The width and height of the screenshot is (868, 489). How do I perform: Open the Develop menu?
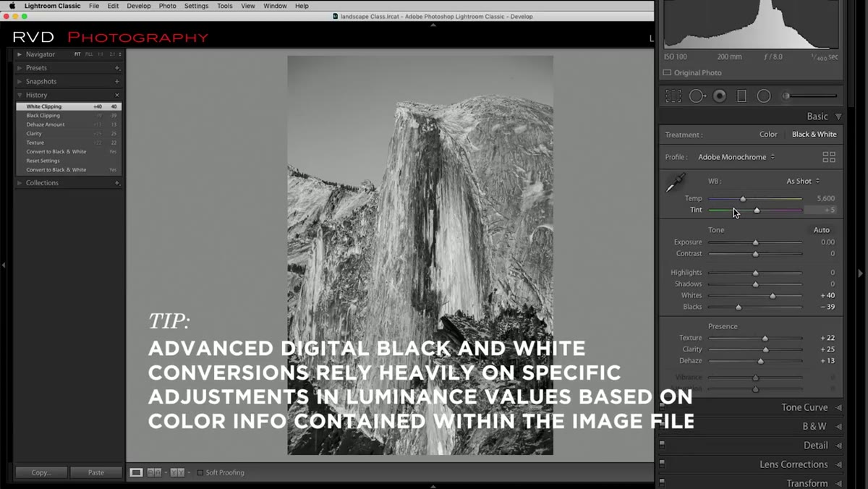click(x=139, y=6)
